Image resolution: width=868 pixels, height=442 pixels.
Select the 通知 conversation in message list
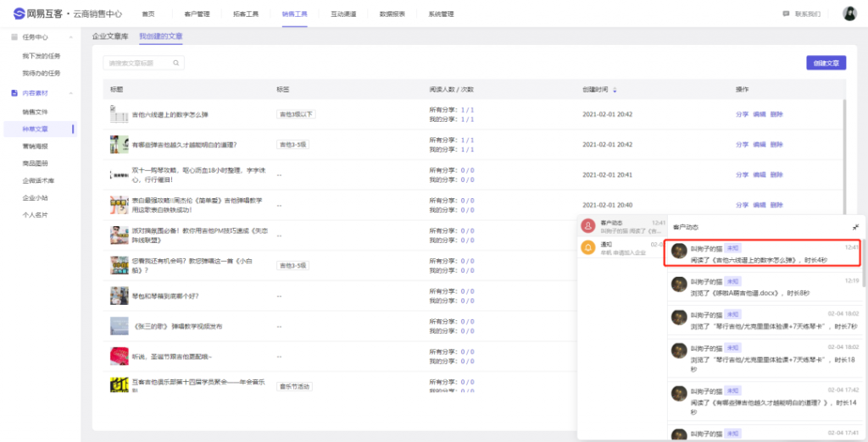pyautogui.click(x=622, y=247)
